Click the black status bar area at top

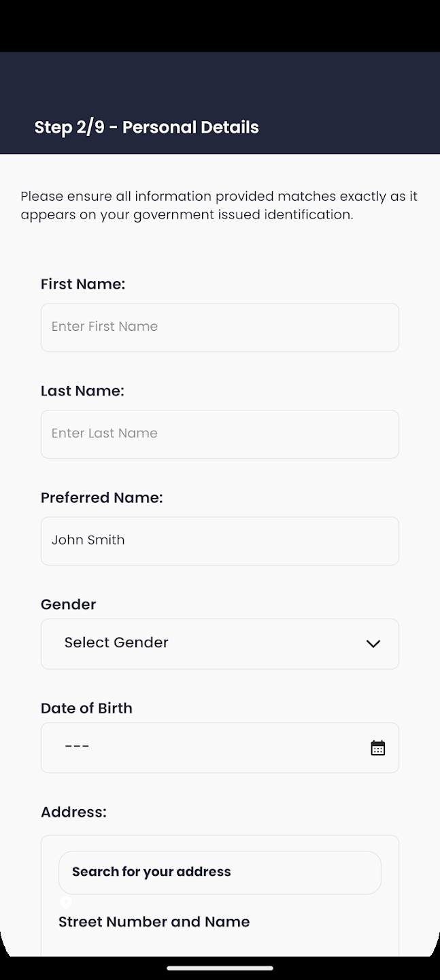tap(220, 25)
